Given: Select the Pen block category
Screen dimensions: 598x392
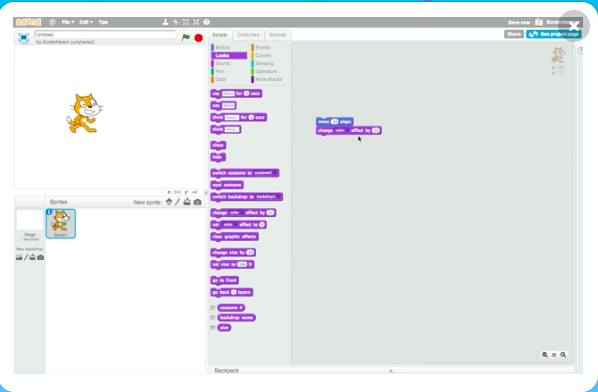Looking at the screenshot, I should pyautogui.click(x=228, y=71).
